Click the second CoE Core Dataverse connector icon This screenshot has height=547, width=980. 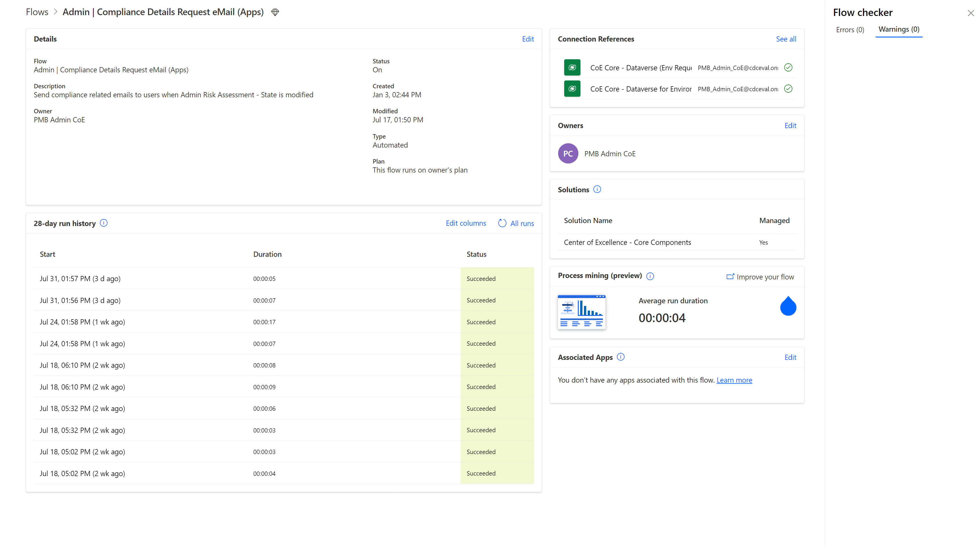point(572,88)
